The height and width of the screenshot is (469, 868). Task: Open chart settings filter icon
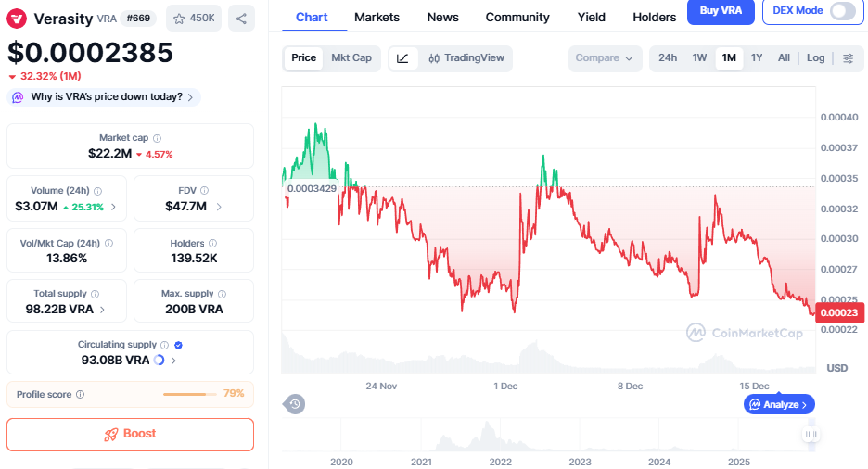(848, 58)
